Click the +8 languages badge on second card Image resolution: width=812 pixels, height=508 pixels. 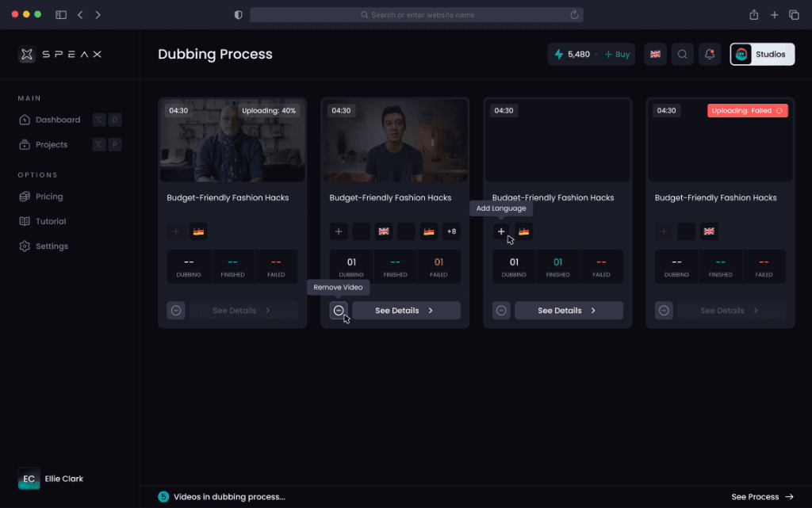(450, 231)
